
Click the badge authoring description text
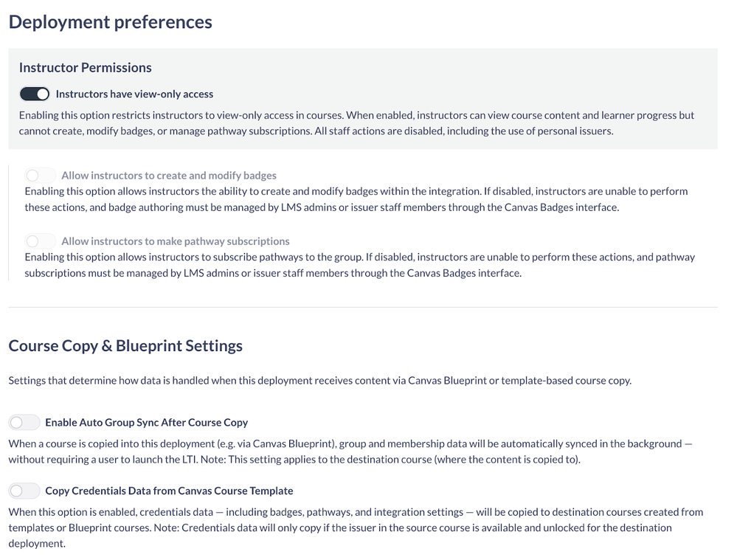coord(356,199)
